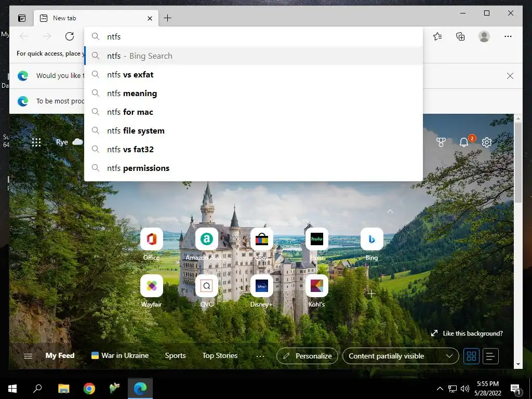Image resolution: width=532 pixels, height=399 pixels.
Task: Select suggestion ntfs meaning
Action: coord(254,94)
